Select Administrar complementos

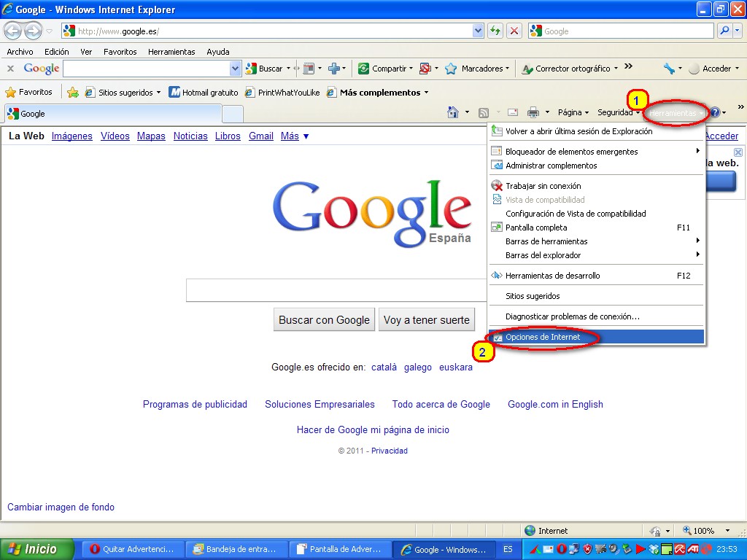596,166
